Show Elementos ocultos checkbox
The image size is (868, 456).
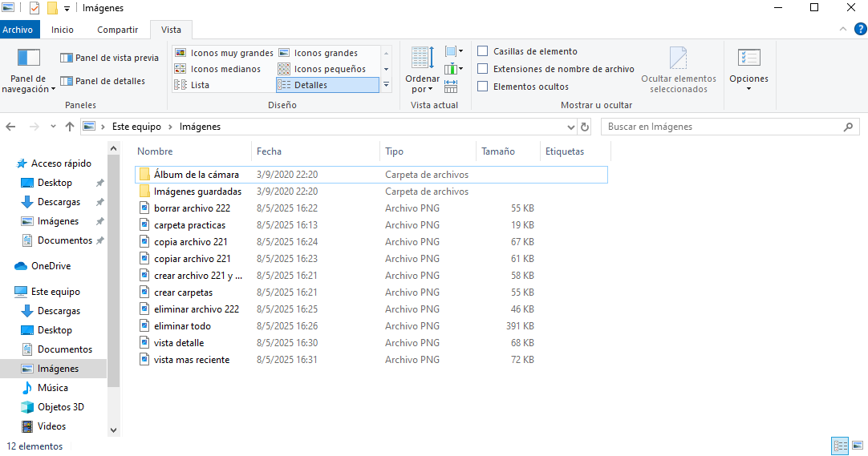tap(483, 87)
